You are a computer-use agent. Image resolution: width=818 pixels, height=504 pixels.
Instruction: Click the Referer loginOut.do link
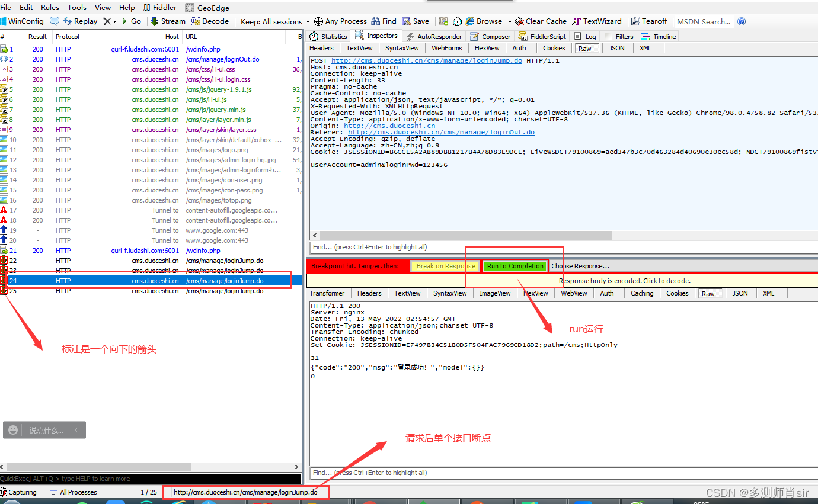click(x=441, y=132)
